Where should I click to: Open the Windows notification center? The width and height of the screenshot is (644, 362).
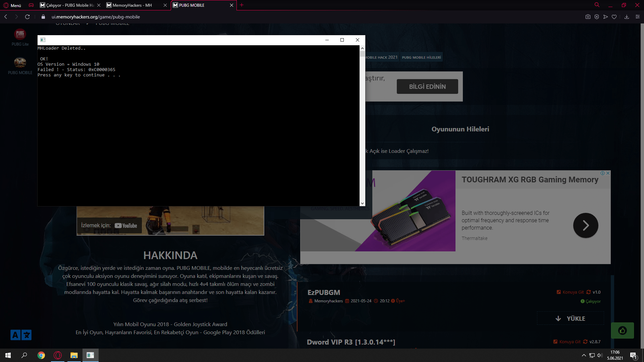point(633,356)
